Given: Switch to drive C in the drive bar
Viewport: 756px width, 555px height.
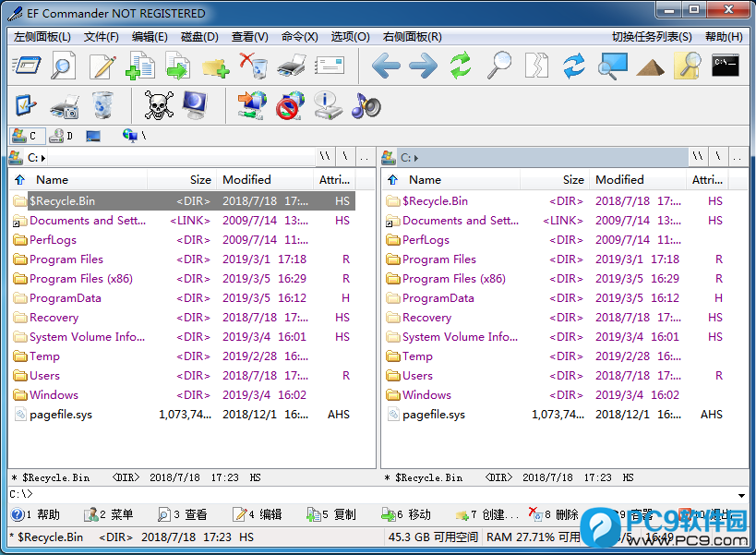Looking at the screenshot, I should [28, 136].
